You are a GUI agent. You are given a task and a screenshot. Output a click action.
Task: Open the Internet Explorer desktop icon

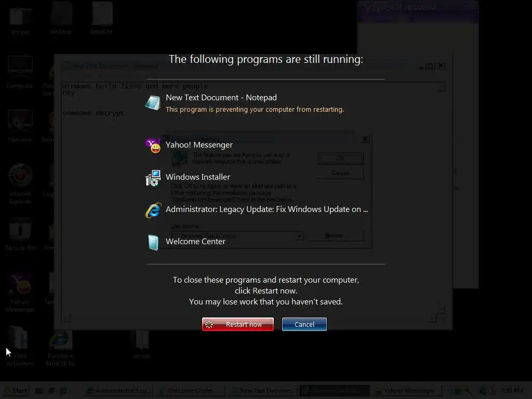[x=20, y=184]
